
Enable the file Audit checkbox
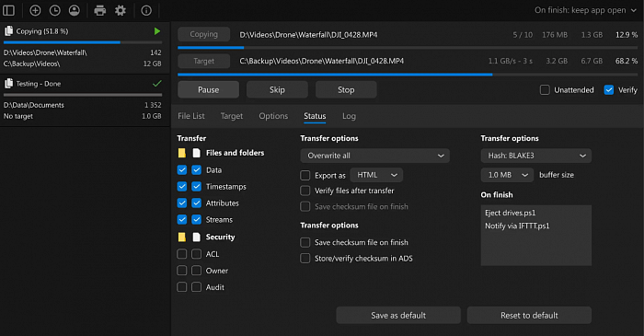[197, 287]
